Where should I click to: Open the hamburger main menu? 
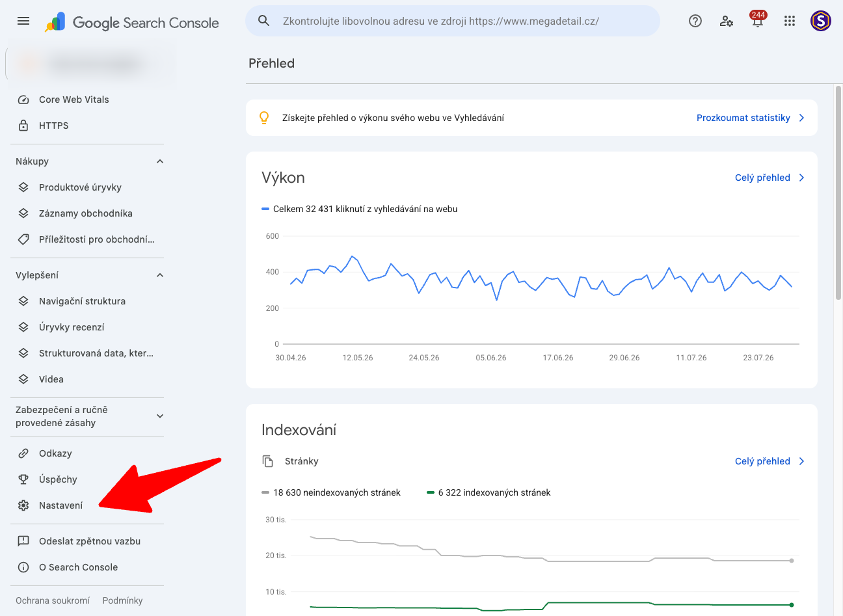[23, 21]
